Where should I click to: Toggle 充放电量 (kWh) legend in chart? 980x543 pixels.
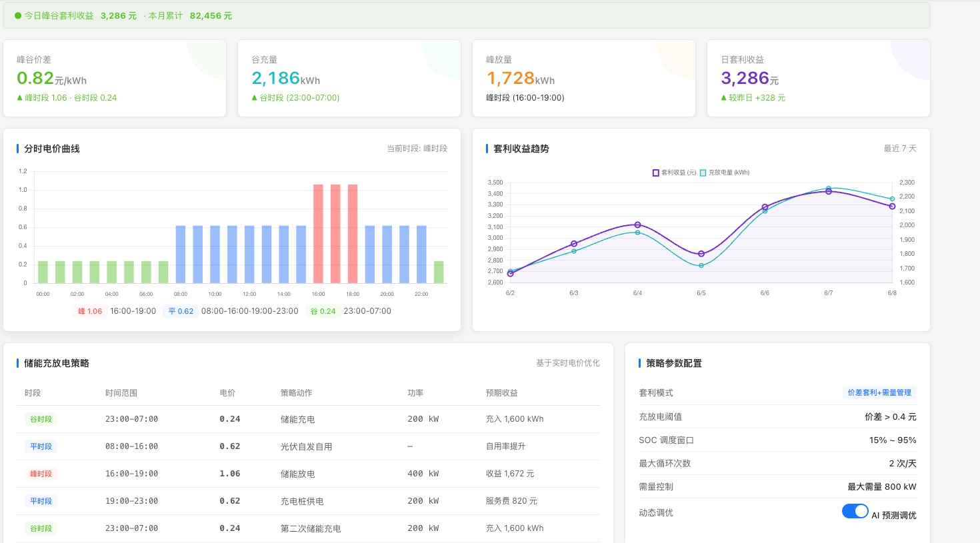click(725, 173)
